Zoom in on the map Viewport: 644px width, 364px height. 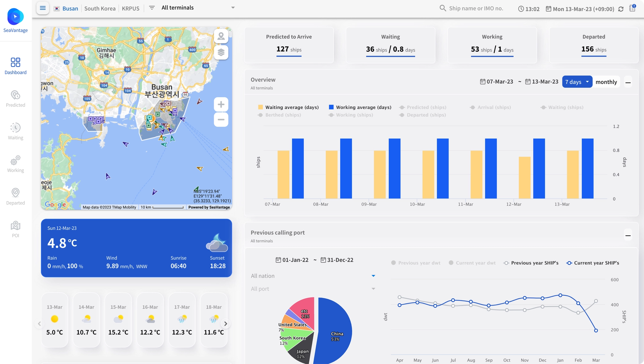(221, 104)
